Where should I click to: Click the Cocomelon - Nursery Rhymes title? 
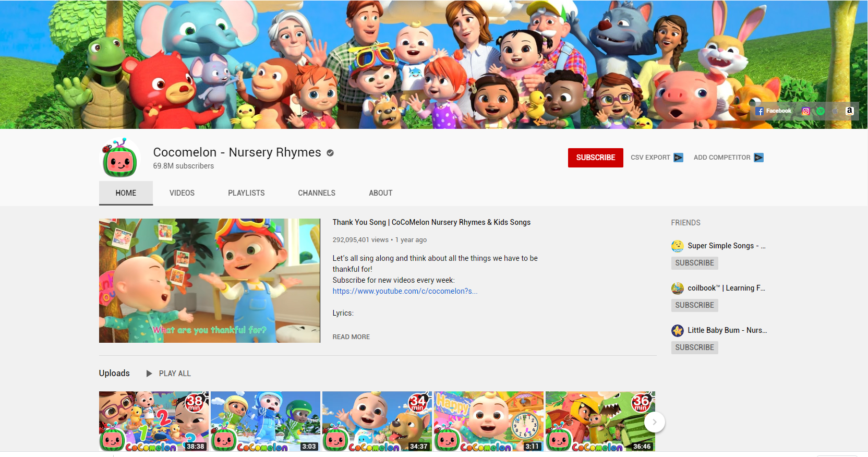coord(237,152)
